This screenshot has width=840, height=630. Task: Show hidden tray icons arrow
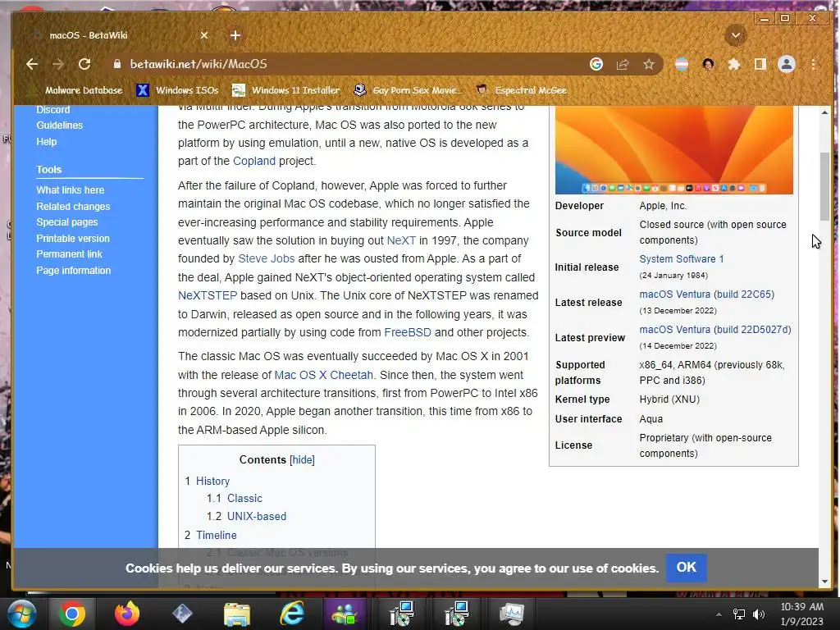(x=719, y=614)
